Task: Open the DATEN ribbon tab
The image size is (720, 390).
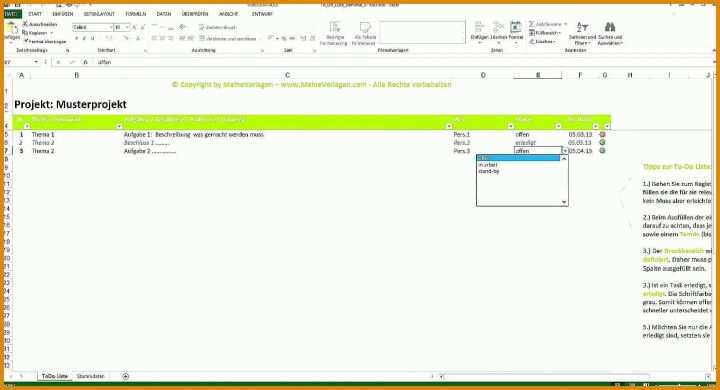Action: click(164, 14)
